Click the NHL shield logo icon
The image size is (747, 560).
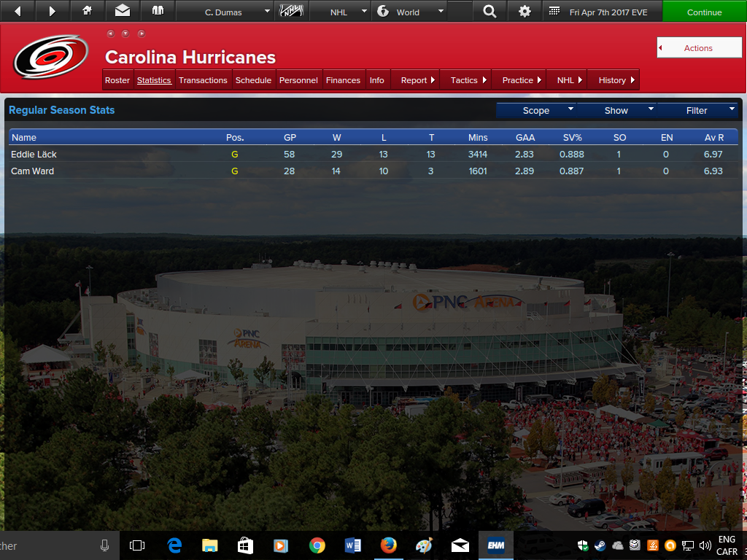(x=291, y=10)
